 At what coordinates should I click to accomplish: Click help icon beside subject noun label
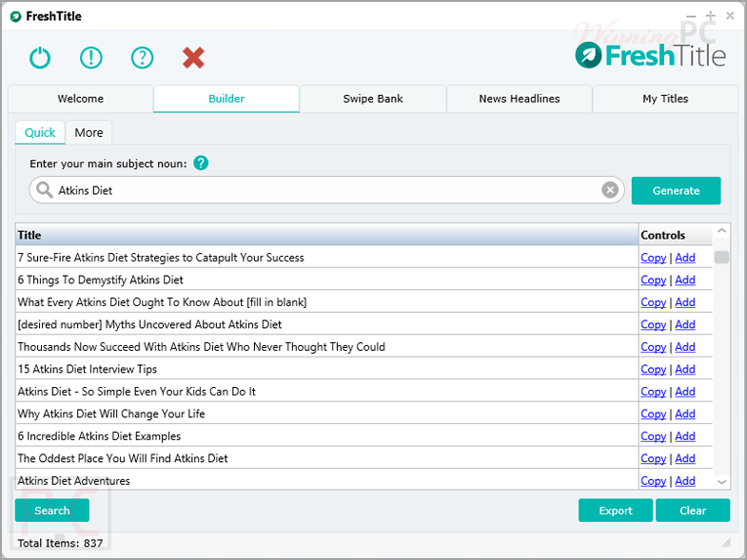(x=201, y=164)
